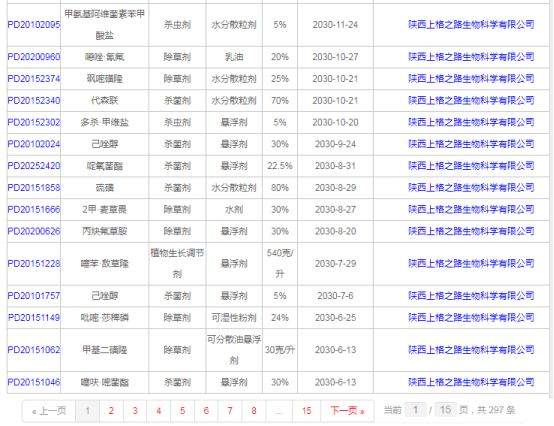Screen dimensions: 554x426
Task: Open registration PD20200626 link
Action: (34, 231)
